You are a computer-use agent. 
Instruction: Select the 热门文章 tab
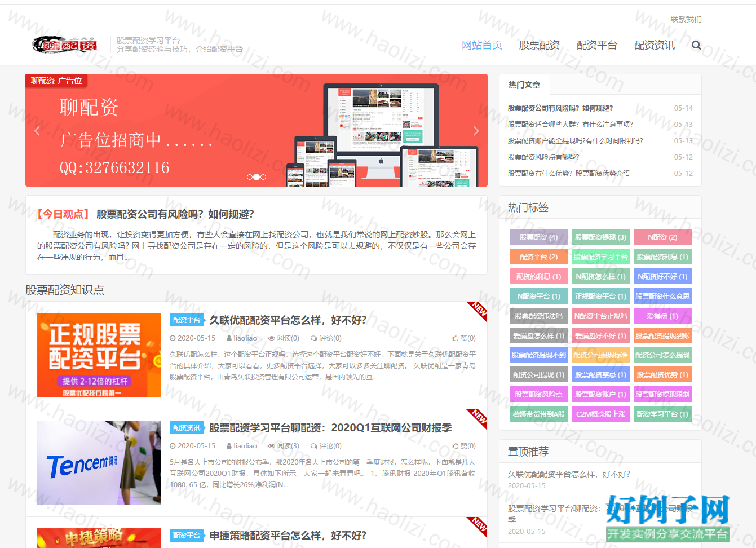[524, 85]
